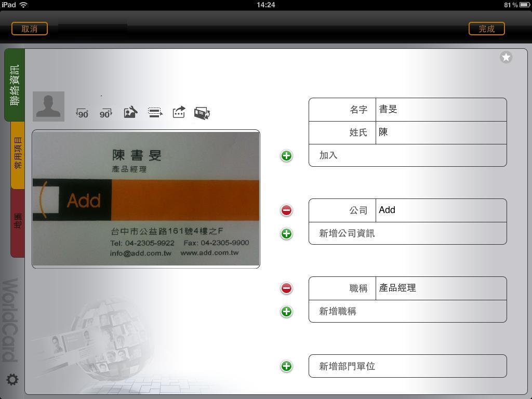Switch to the 地圖 tab
The image size is (532, 399).
click(18, 222)
